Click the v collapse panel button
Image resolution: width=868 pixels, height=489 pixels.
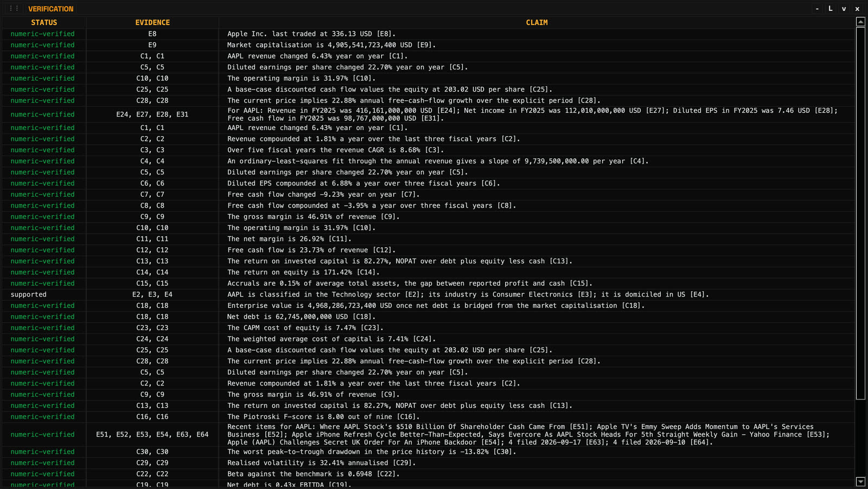pyautogui.click(x=844, y=9)
